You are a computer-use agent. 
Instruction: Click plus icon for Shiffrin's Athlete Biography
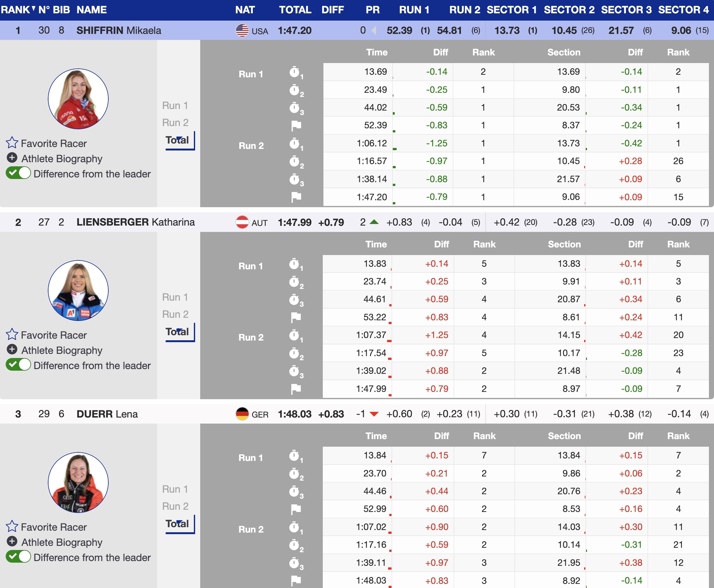point(12,157)
